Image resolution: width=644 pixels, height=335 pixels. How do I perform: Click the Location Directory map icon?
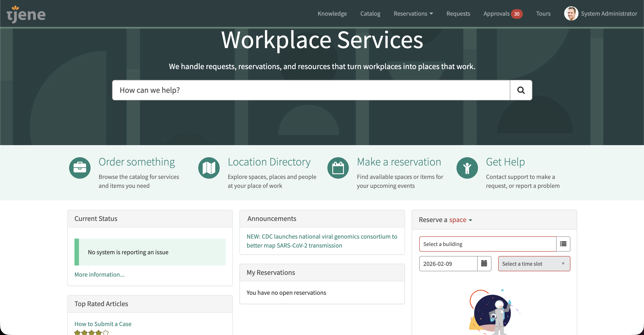[209, 168]
